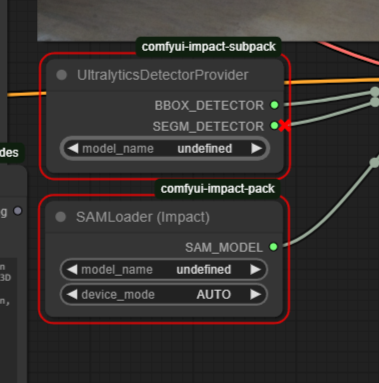Select previous model_name in SAMLoader
The height and width of the screenshot is (383, 379).
coord(72,269)
